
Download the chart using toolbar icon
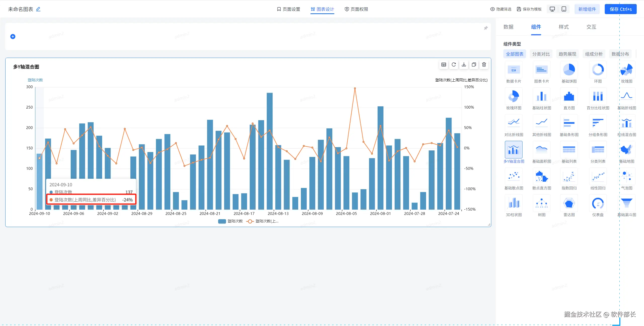pyautogui.click(x=464, y=65)
